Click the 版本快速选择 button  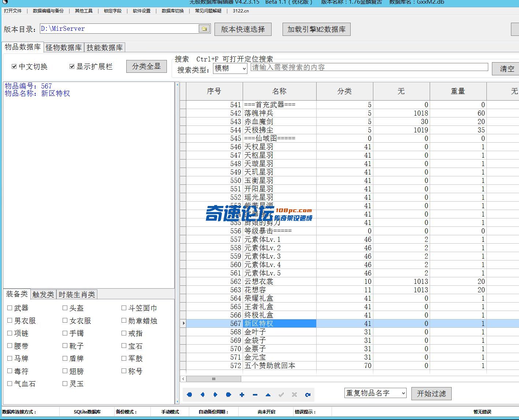click(x=243, y=29)
